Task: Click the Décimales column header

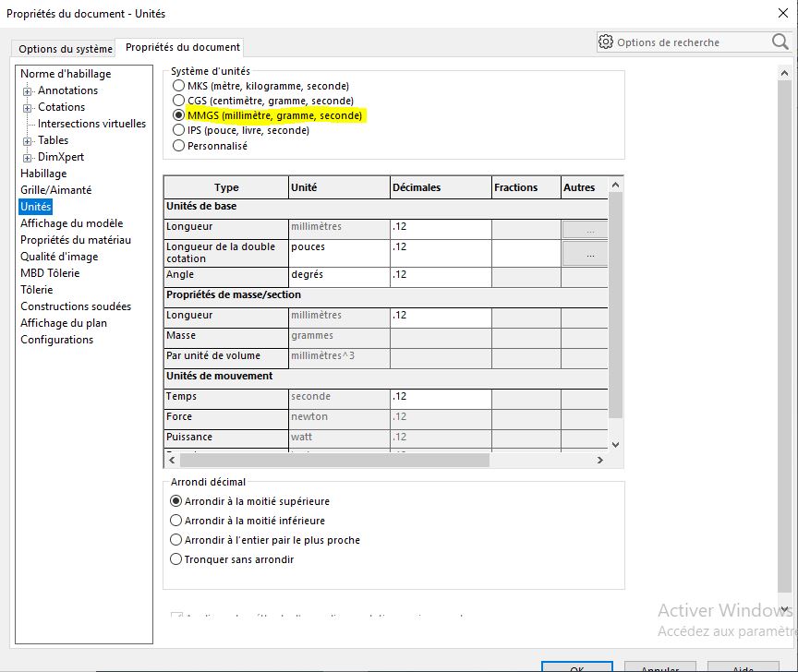Action: (x=441, y=187)
